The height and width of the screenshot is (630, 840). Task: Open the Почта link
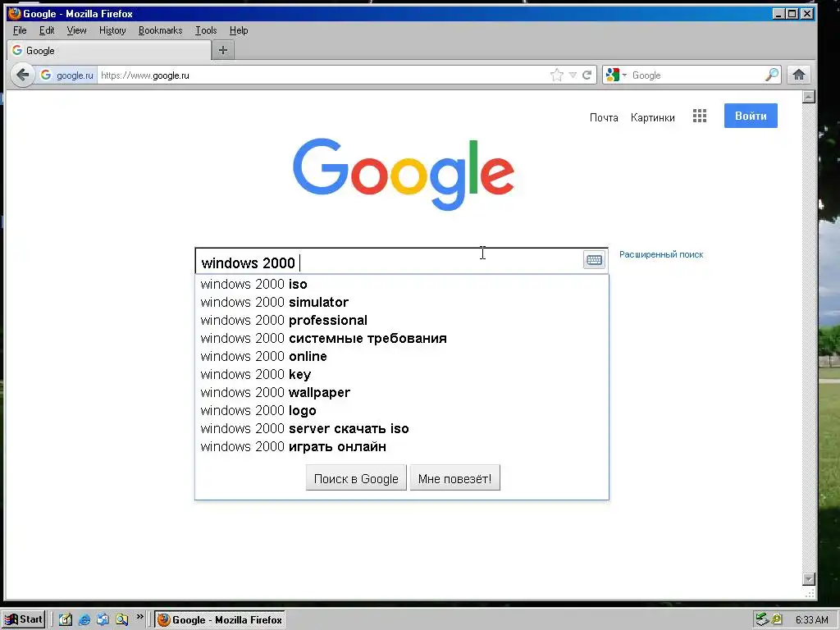pos(604,118)
